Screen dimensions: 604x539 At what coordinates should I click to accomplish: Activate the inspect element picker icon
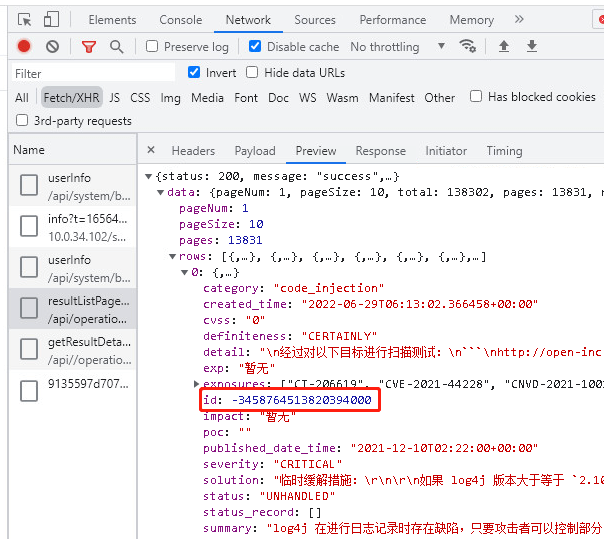(25, 19)
